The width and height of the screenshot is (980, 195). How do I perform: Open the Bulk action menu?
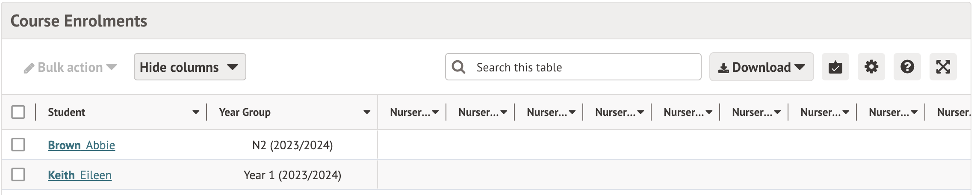click(71, 68)
